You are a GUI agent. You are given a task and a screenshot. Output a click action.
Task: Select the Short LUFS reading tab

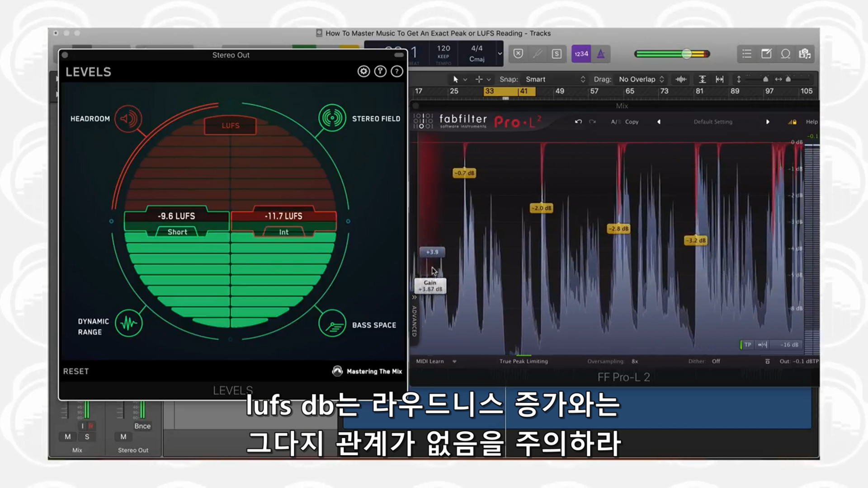[x=177, y=232]
